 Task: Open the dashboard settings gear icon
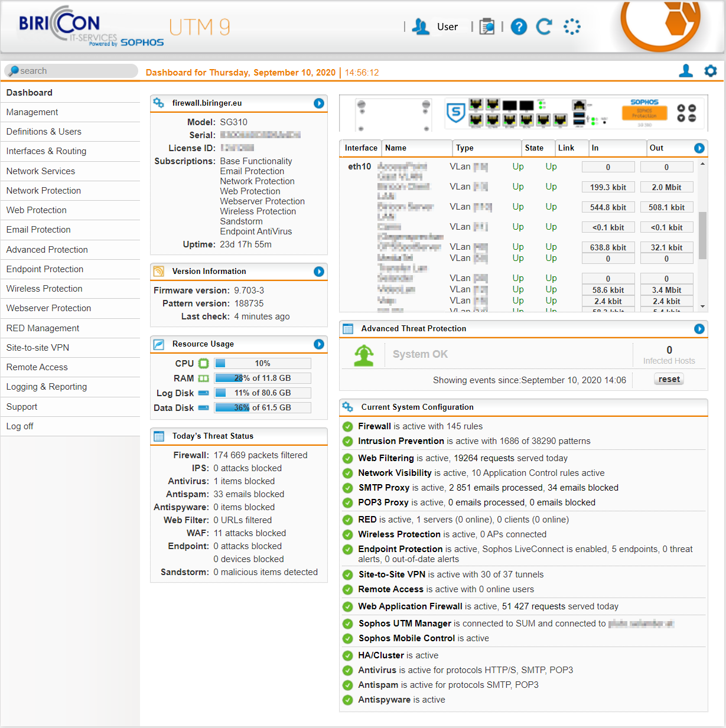711,71
